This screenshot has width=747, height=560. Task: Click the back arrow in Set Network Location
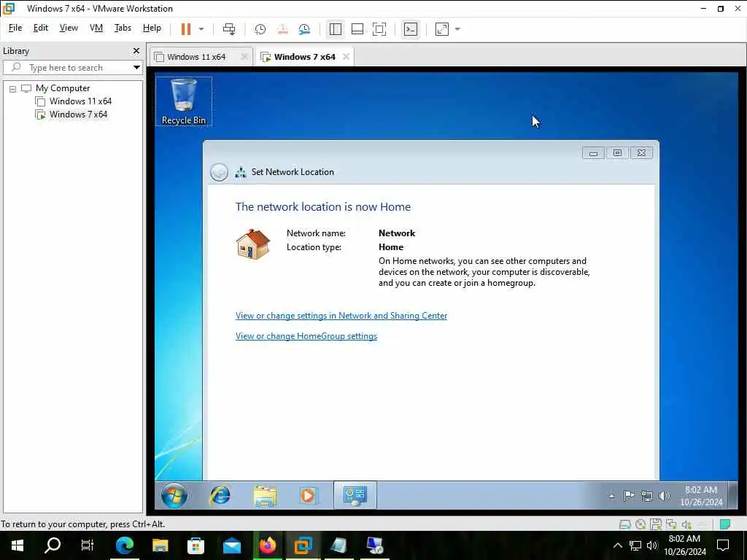point(219,172)
